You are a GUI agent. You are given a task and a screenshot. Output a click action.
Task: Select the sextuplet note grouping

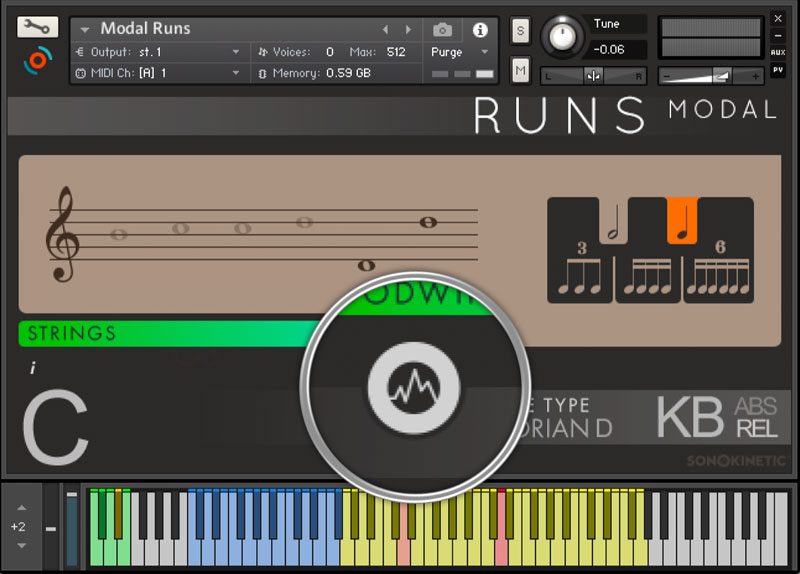pyautogui.click(x=719, y=273)
